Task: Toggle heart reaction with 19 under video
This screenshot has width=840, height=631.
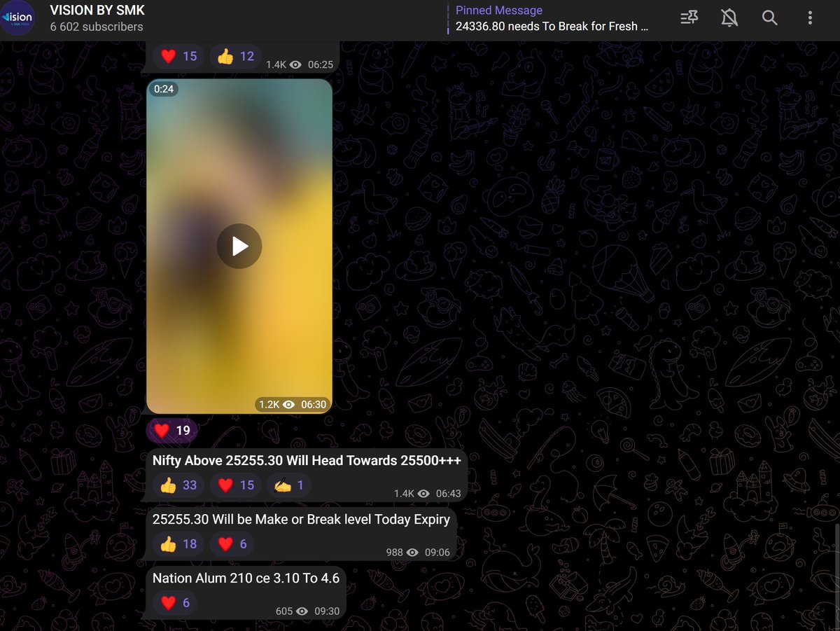Action: pos(173,431)
